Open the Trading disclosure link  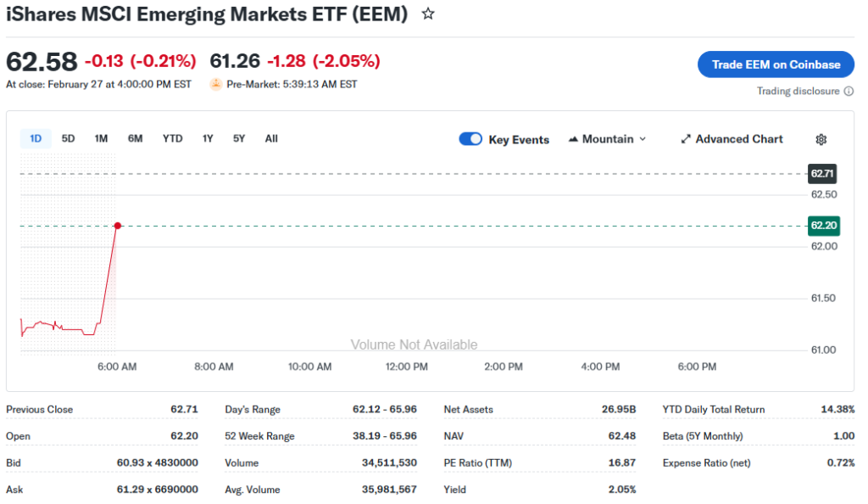tap(798, 91)
